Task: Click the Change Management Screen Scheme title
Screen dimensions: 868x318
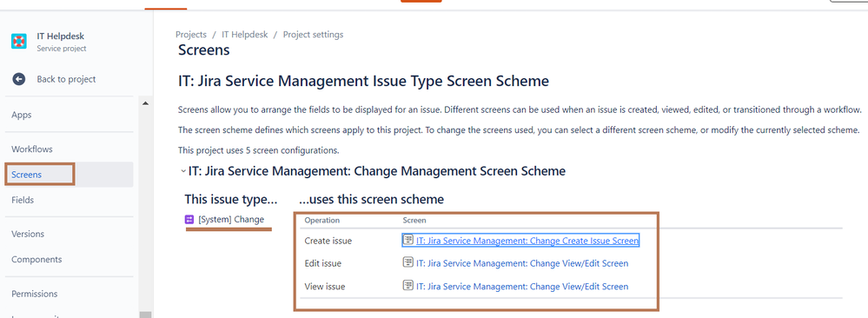Action: [377, 171]
